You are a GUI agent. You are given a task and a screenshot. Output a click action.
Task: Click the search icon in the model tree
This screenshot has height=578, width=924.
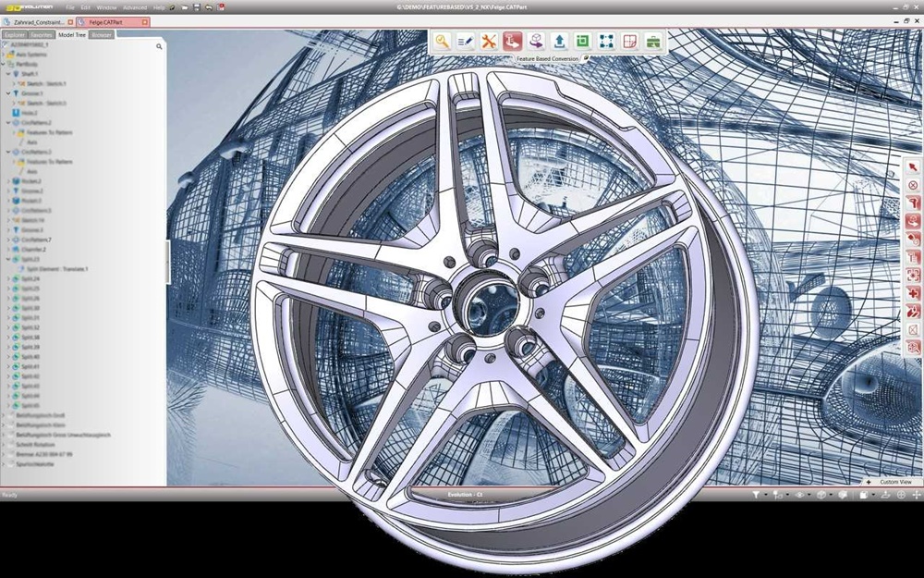coord(159,45)
